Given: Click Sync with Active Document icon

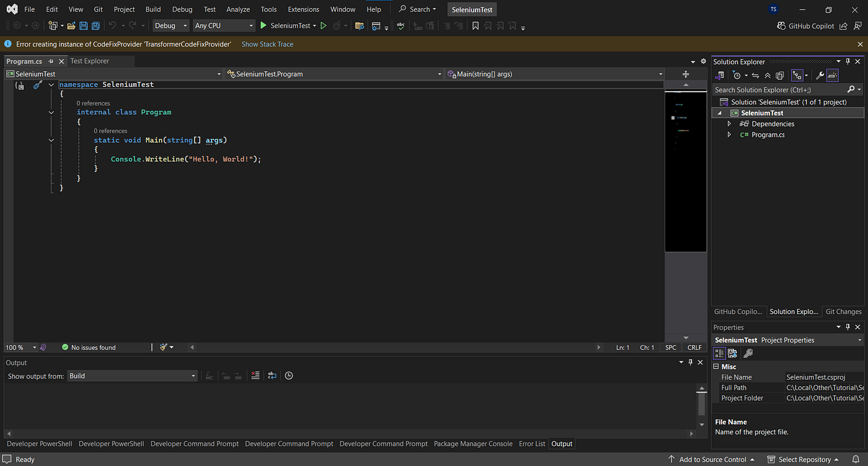Looking at the screenshot, I should click(x=756, y=75).
